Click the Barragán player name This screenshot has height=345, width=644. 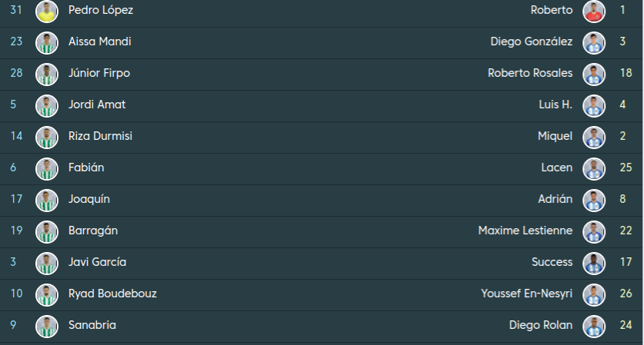92,231
